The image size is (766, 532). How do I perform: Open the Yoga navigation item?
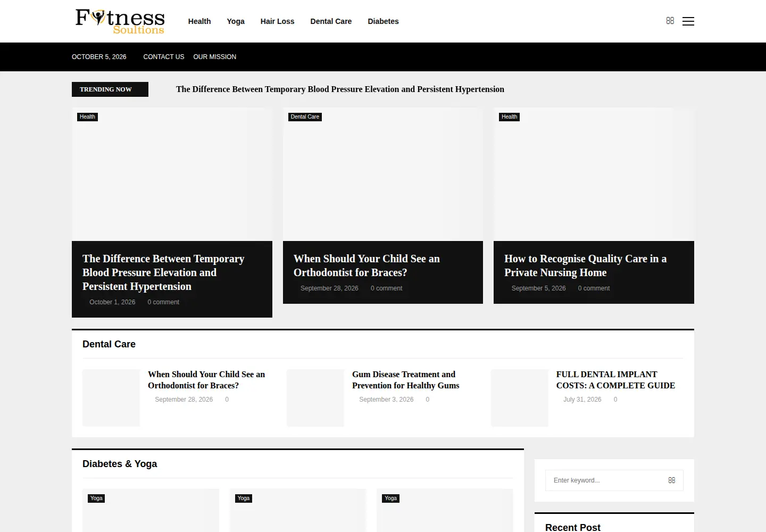(236, 21)
